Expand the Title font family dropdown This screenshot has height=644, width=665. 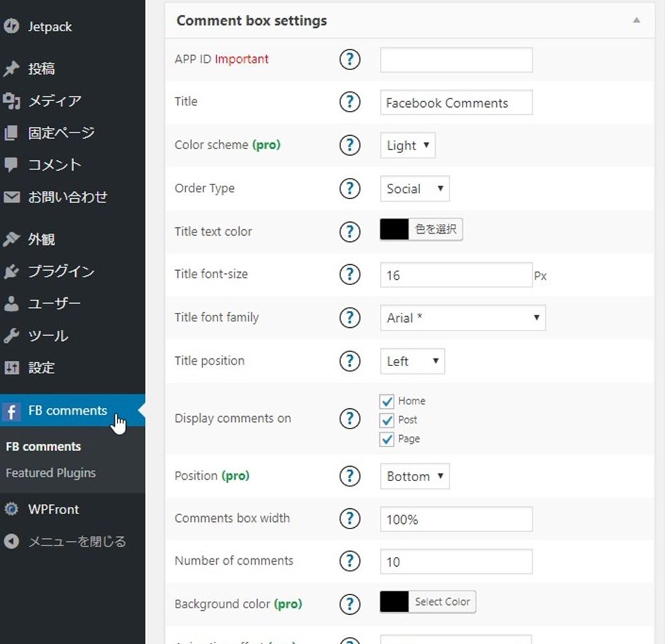462,318
